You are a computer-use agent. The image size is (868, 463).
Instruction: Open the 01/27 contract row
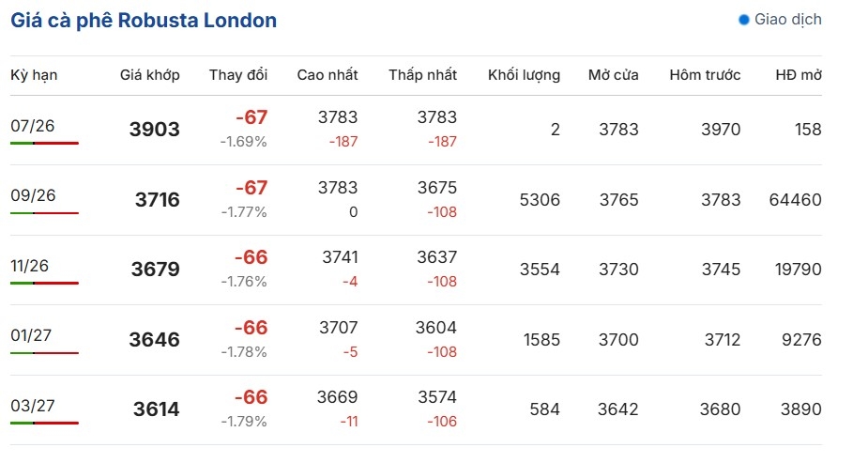[416, 339]
